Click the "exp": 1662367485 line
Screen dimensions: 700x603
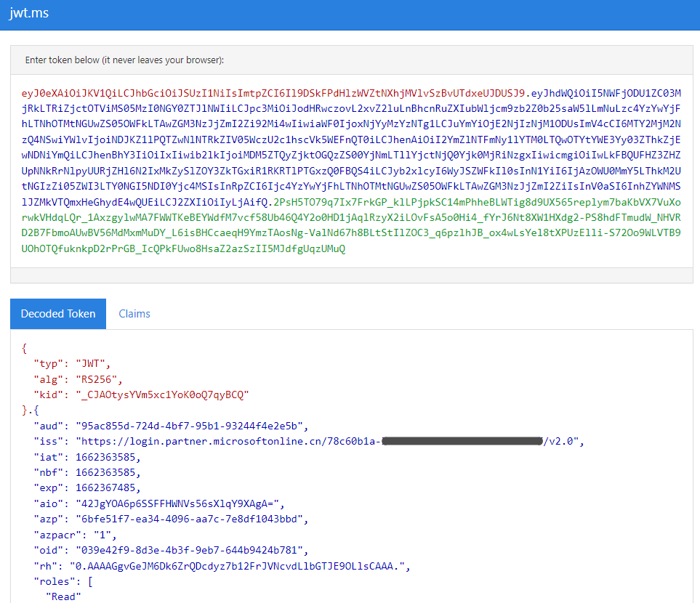click(x=87, y=487)
